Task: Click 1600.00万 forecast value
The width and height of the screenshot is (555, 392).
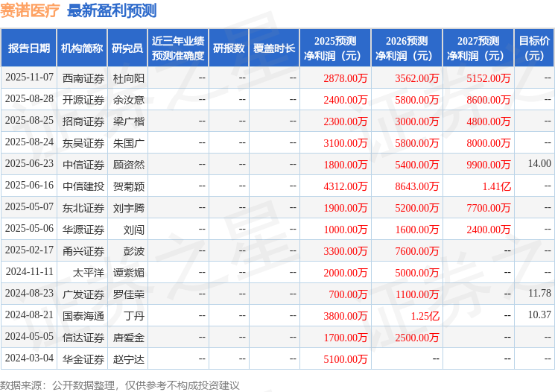Action: (x=417, y=230)
